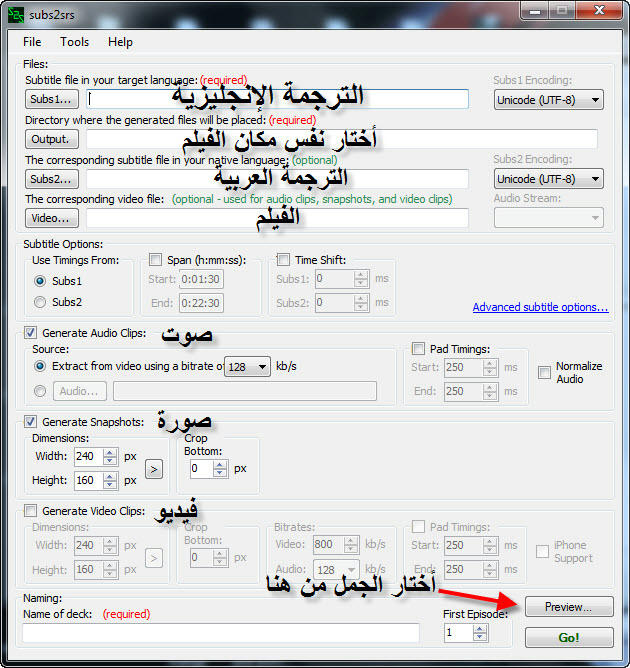Focus the Name of deck text field
Screen dimensions: 630x668
pos(221,633)
